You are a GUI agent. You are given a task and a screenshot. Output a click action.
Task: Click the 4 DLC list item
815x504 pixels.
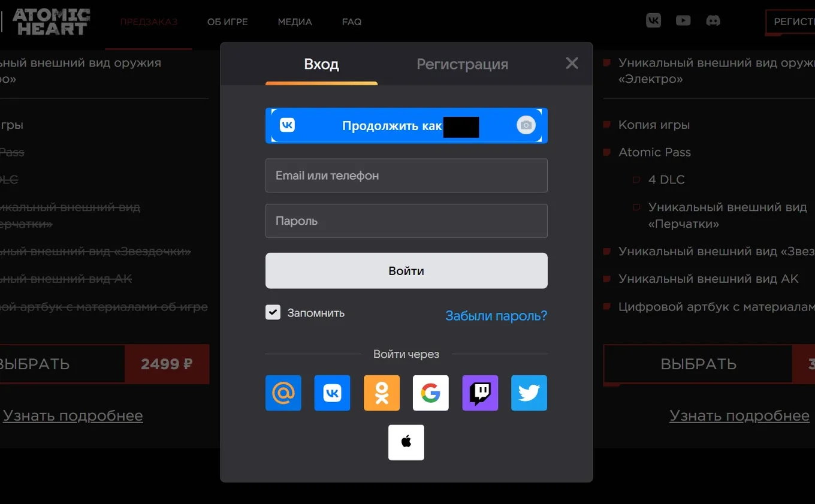(x=666, y=179)
